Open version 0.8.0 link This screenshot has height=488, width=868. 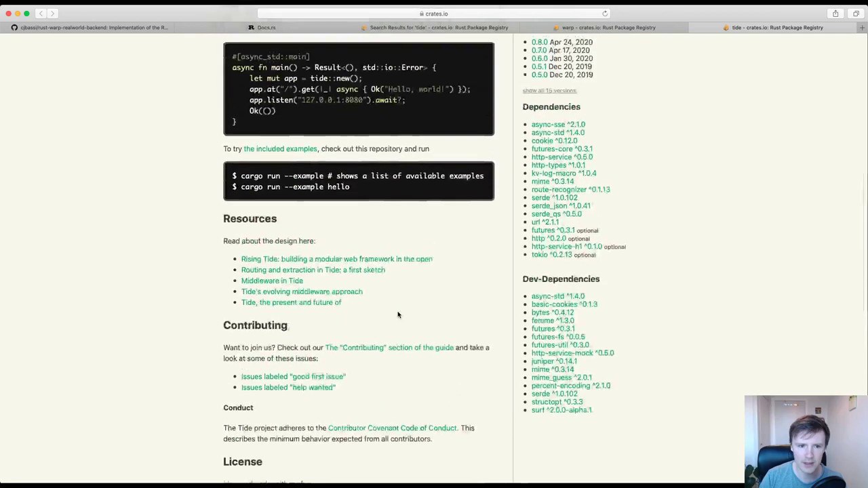coord(539,42)
